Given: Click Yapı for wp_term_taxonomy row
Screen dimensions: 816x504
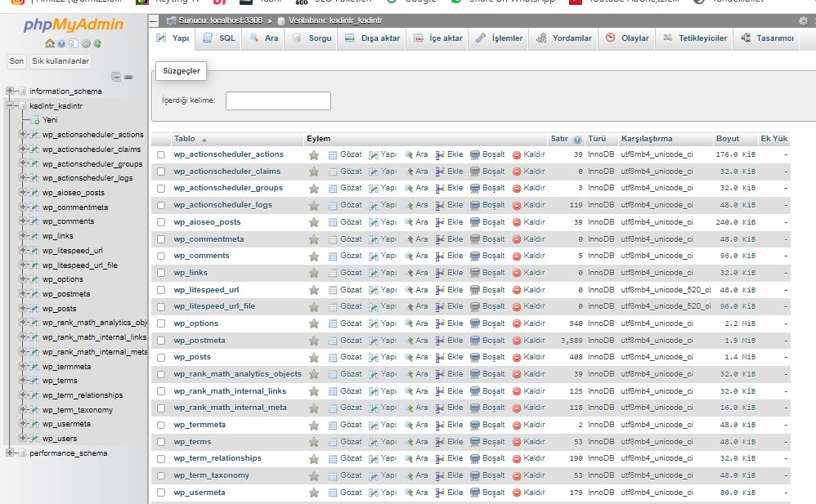Looking at the screenshot, I should (x=383, y=475).
